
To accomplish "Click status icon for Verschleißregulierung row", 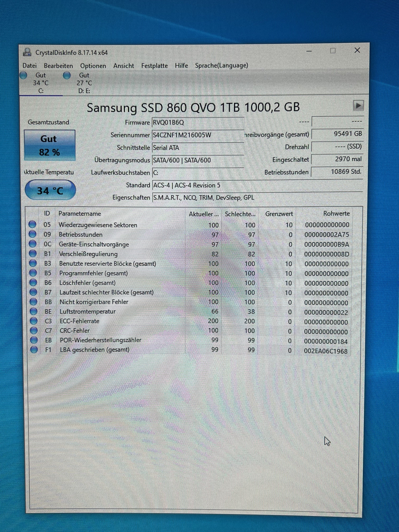I will 33,254.
